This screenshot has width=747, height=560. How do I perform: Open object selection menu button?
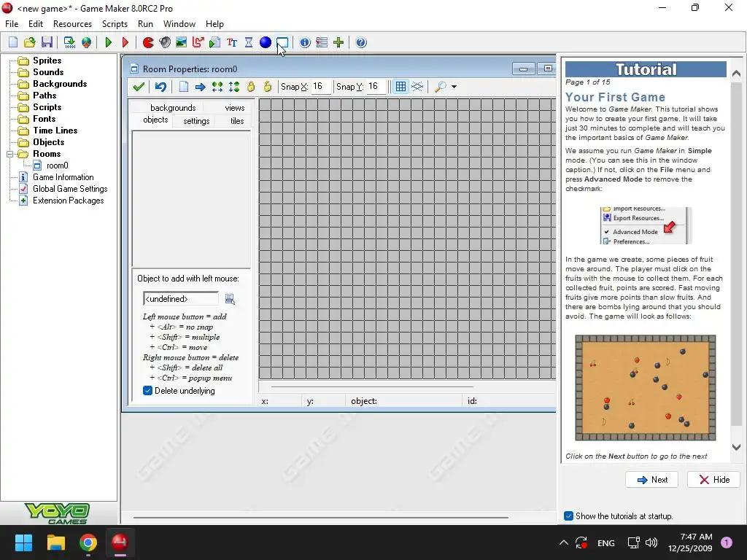tap(230, 299)
